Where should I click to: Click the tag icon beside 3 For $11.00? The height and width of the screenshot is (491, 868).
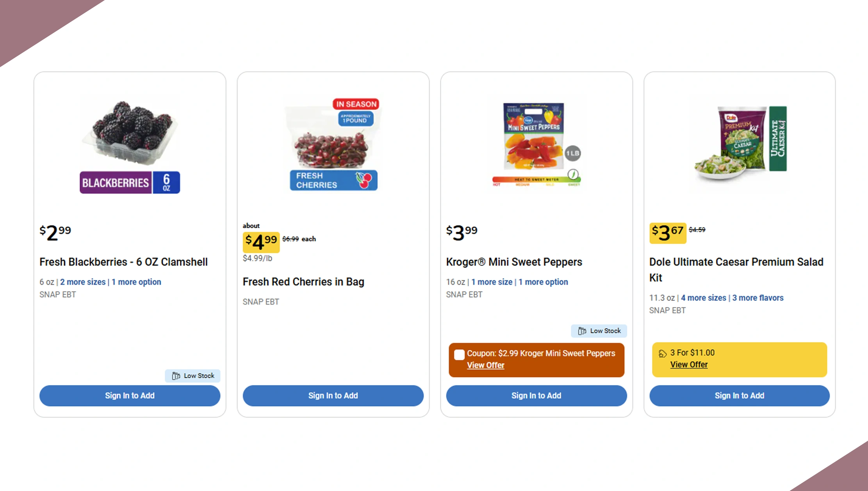click(662, 354)
